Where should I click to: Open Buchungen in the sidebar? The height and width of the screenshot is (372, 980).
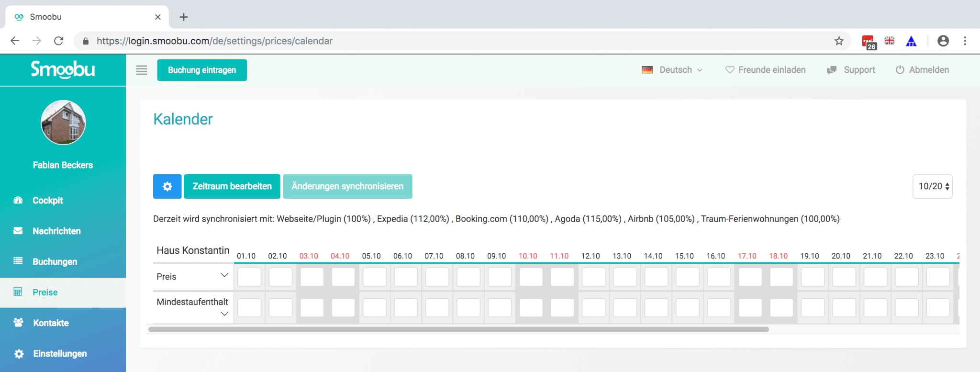(x=55, y=261)
